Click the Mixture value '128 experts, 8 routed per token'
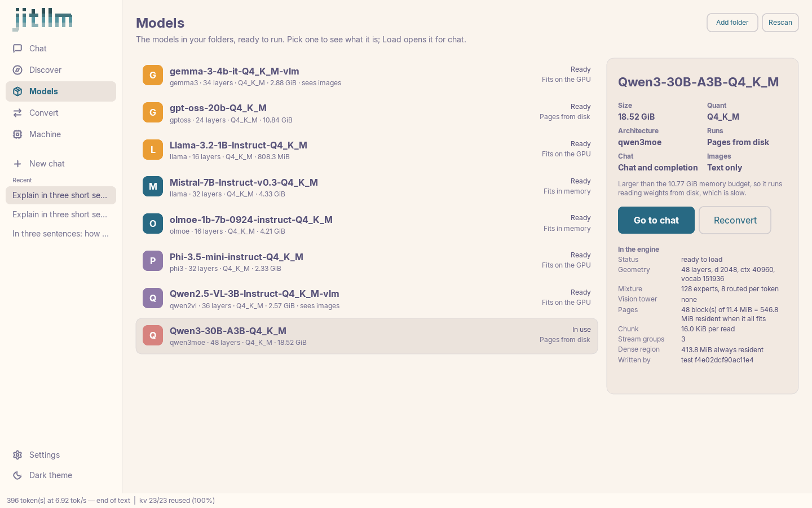The height and width of the screenshot is (508, 812). click(x=730, y=289)
